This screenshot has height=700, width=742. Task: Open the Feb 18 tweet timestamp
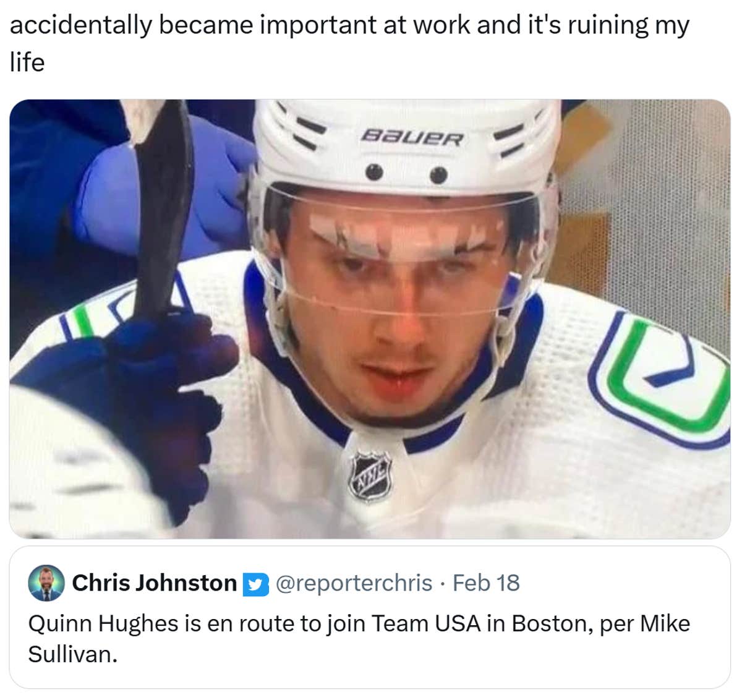pos(487,583)
